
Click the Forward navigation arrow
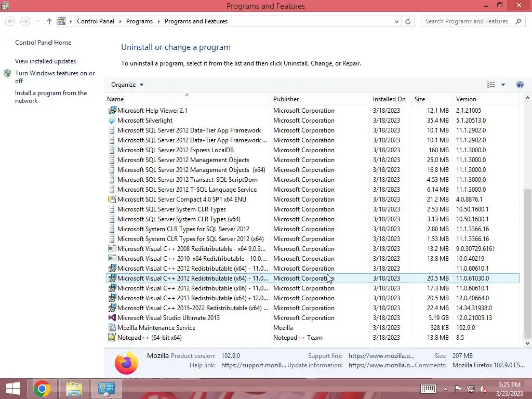[25, 21]
